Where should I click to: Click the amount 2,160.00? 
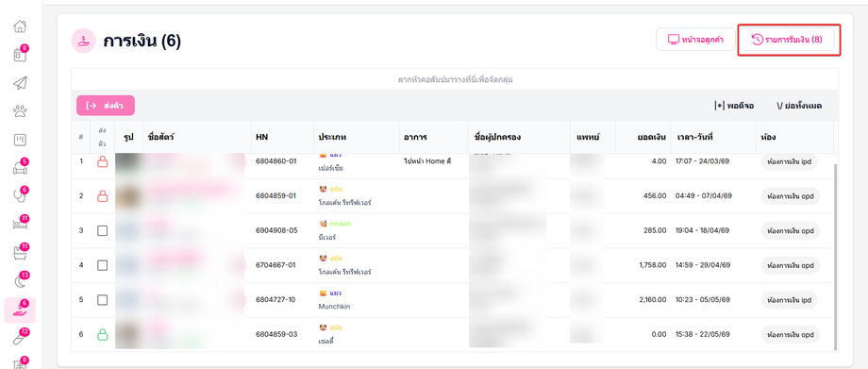(652, 300)
